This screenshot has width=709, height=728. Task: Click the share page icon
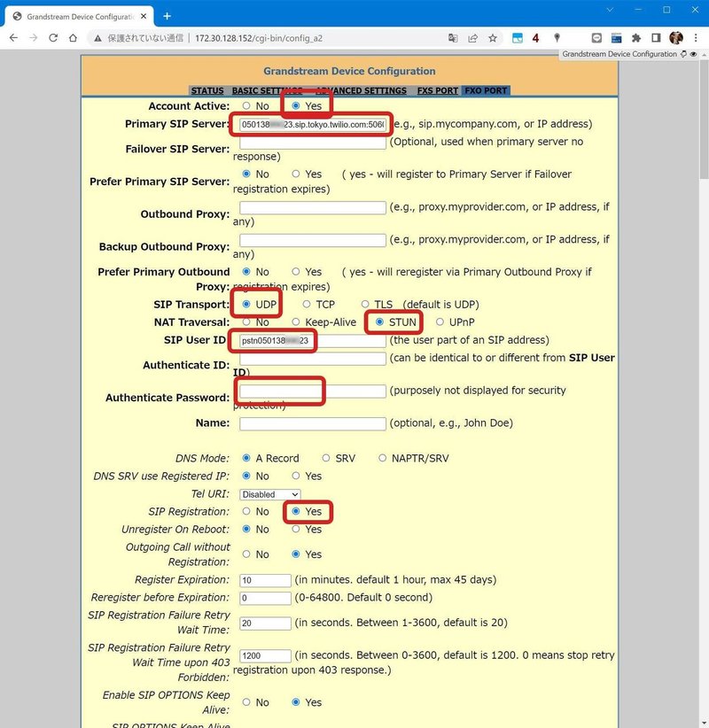pos(473,38)
